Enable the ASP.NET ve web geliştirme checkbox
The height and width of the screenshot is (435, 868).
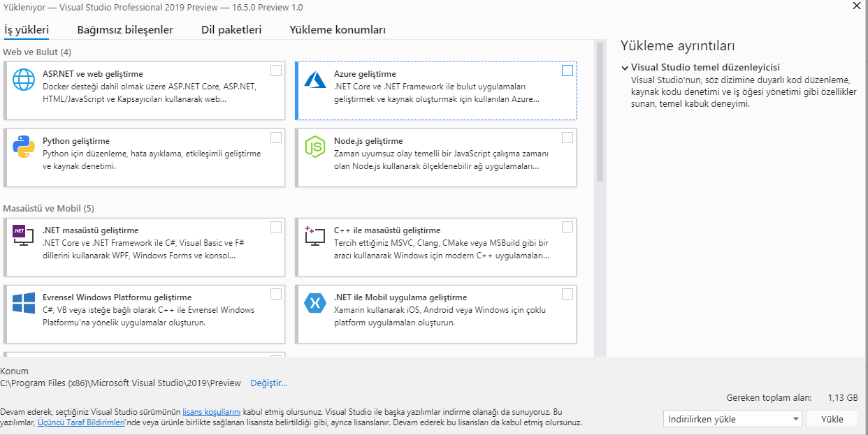pos(276,71)
